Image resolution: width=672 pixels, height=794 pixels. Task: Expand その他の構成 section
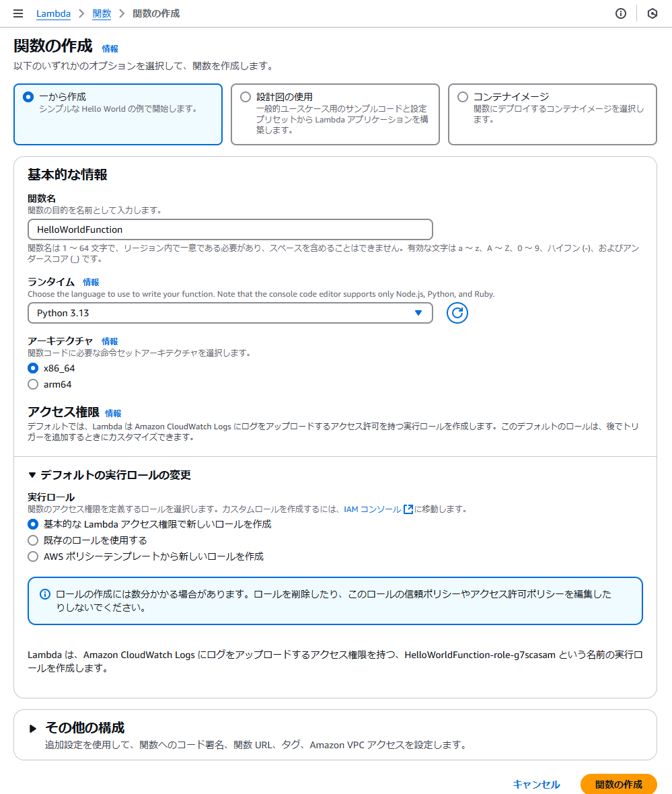pyautogui.click(x=77, y=728)
